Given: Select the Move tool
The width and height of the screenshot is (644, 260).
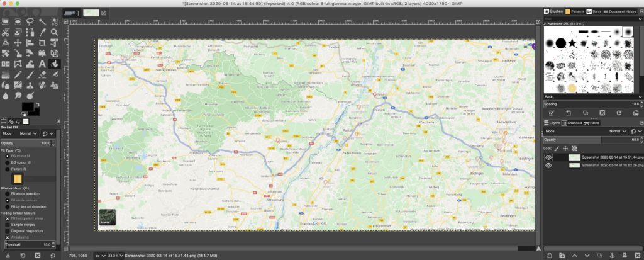Looking at the screenshot, I should coord(18,43).
